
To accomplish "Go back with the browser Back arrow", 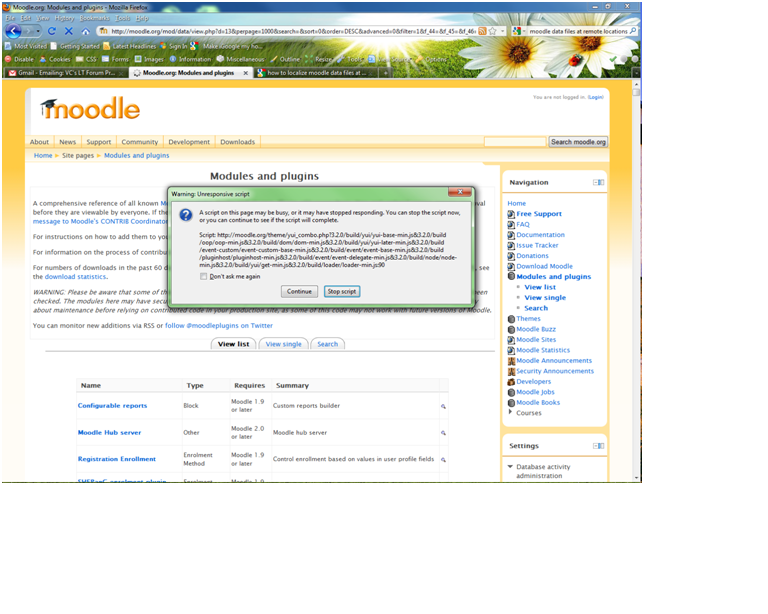I will pos(13,31).
